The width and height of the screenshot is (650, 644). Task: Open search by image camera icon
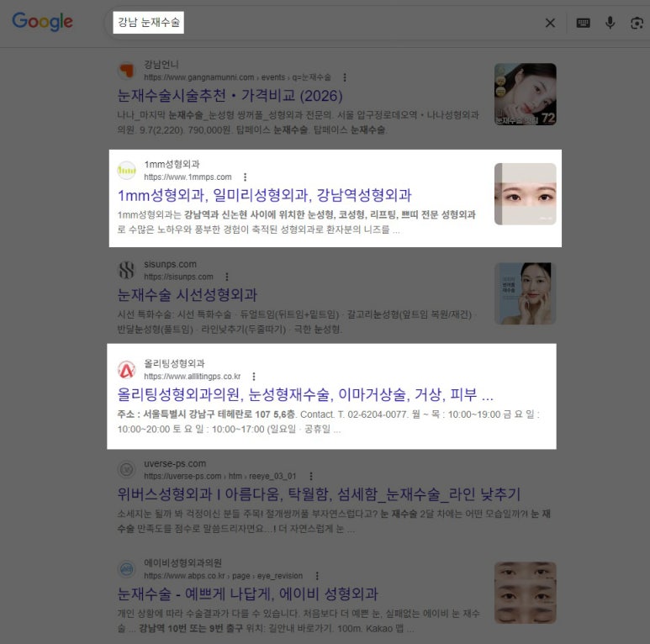[637, 23]
